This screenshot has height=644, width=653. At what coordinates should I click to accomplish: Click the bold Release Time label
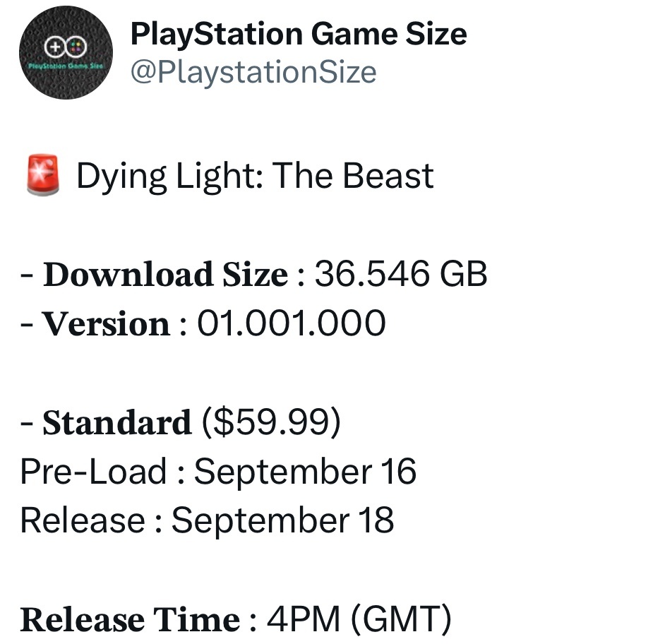click(x=130, y=620)
